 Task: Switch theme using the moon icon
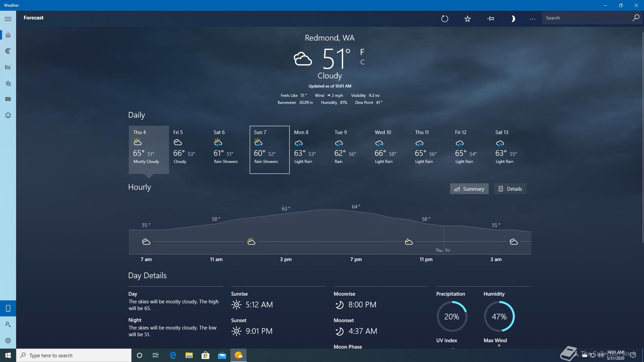[513, 19]
